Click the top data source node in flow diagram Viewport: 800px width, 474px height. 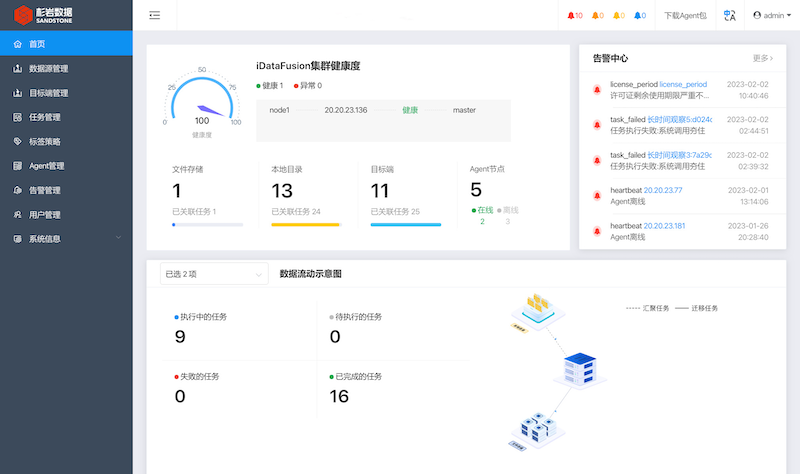click(537, 310)
